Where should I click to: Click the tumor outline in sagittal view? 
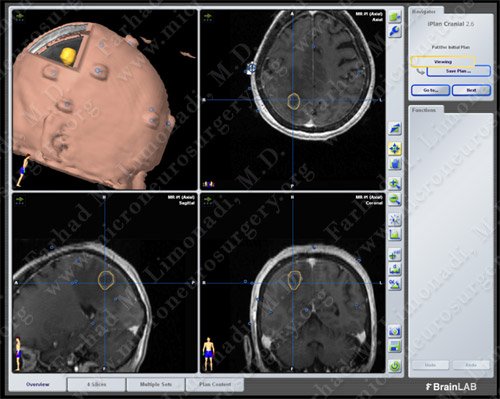(x=106, y=280)
